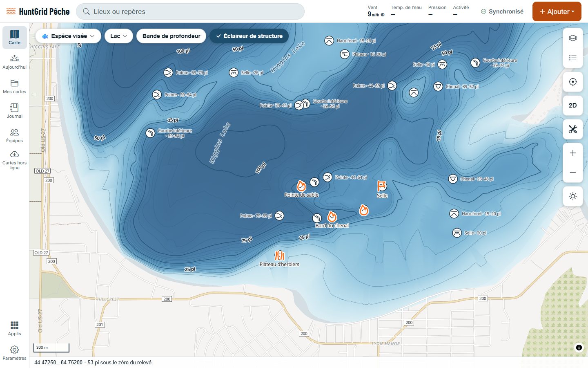Toggle the brightness sun icon

coord(573,196)
